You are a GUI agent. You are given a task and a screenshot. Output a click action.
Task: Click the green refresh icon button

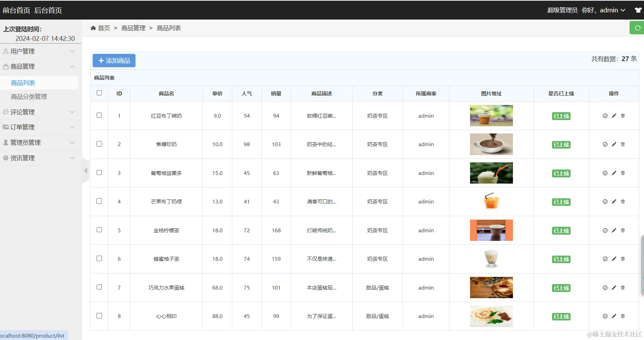coord(637,28)
